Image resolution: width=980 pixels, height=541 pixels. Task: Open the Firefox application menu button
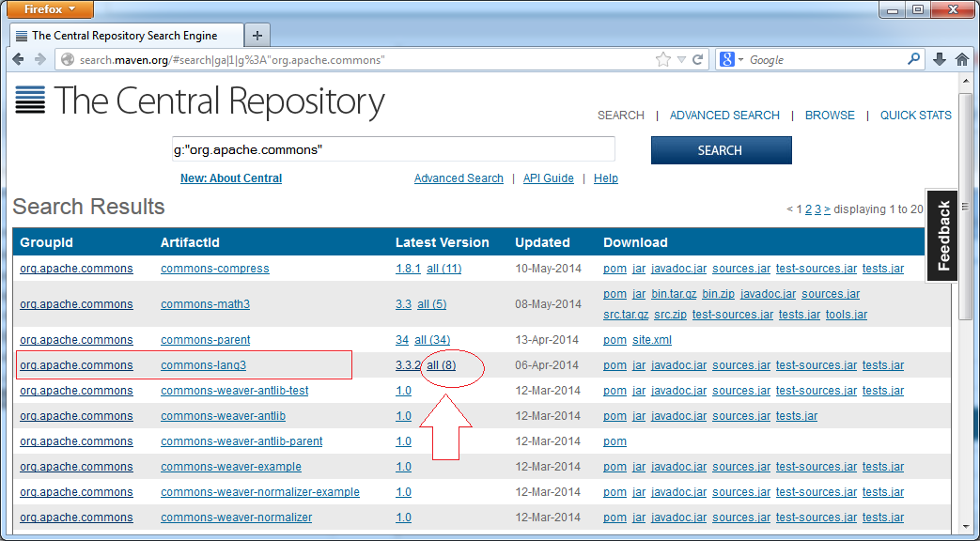click(49, 9)
